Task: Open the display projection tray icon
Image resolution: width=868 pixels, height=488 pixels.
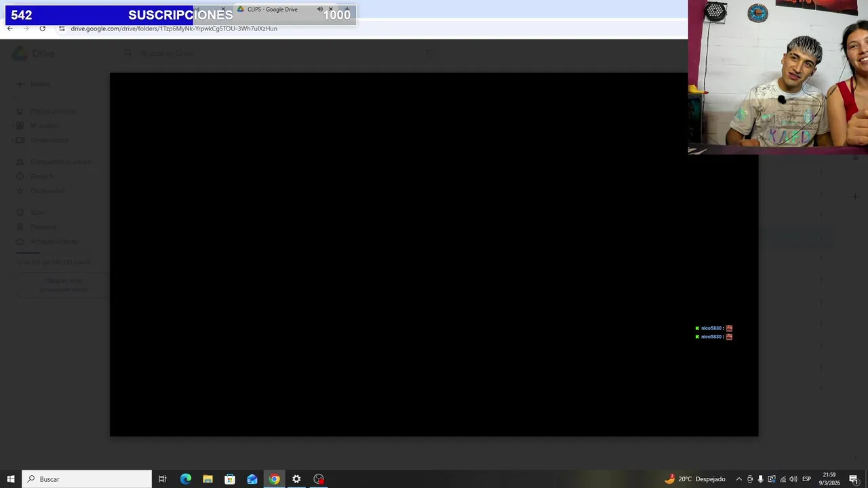Action: 772,479
